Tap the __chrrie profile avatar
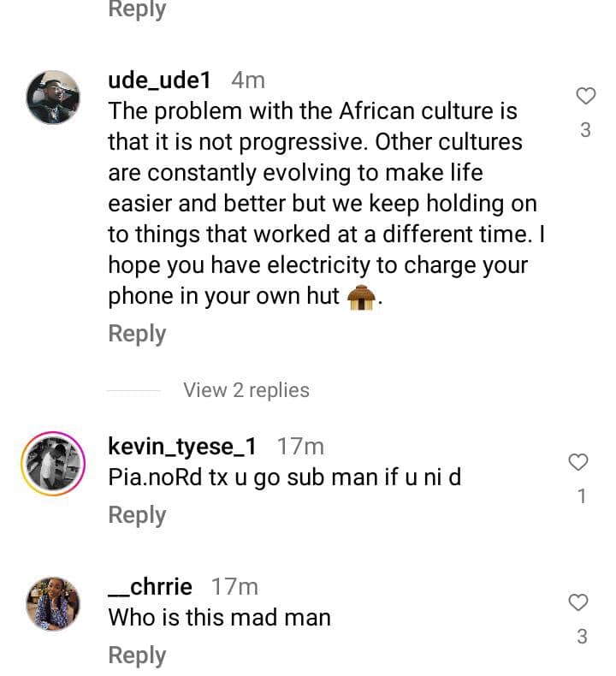This screenshot has height=676, width=616. (x=53, y=603)
